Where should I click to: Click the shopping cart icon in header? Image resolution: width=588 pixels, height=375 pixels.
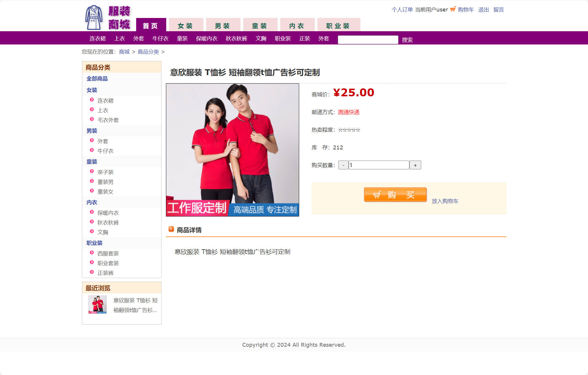pos(452,9)
